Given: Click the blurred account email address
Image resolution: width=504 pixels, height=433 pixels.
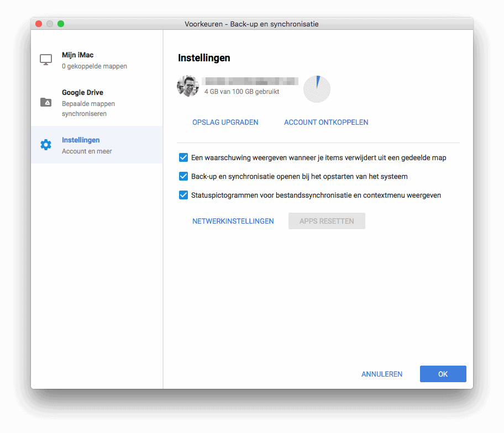Looking at the screenshot, I should (x=250, y=81).
